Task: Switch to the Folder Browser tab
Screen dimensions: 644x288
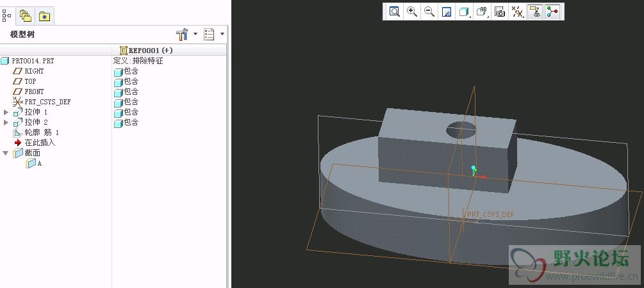Action: pos(26,16)
